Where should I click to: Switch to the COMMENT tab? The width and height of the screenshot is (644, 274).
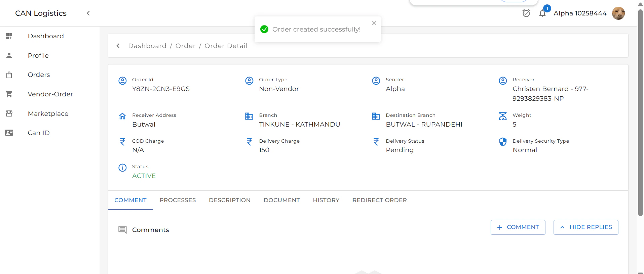tap(130, 200)
